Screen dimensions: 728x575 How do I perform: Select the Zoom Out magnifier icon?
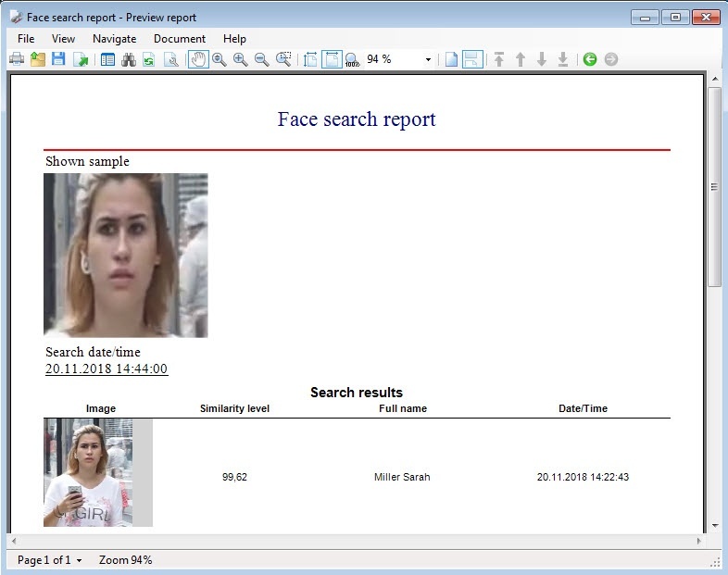(x=262, y=59)
